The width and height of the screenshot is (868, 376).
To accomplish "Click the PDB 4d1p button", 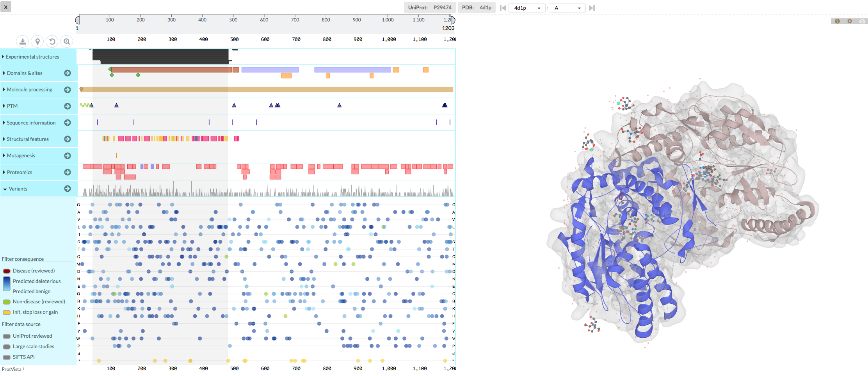I will coord(477,7).
